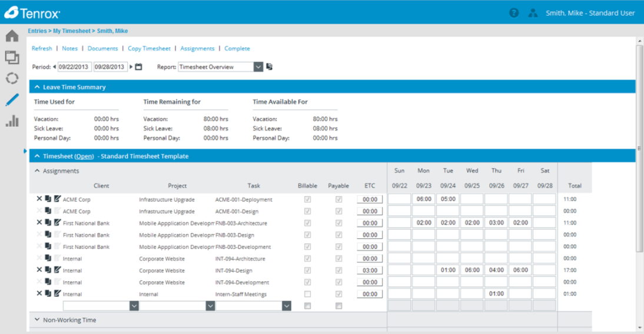Screen dimensions: 644x334
Task: Go to next period arrow
Action: click(x=131, y=66)
